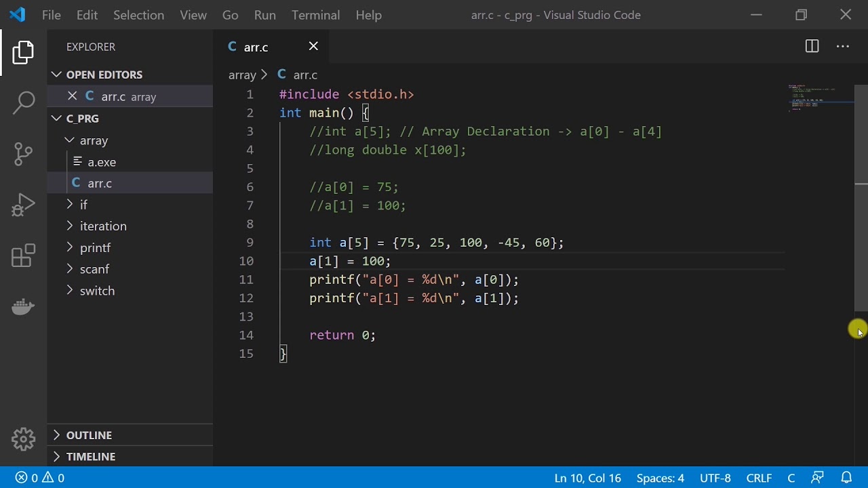Open the File menu

coord(52,15)
